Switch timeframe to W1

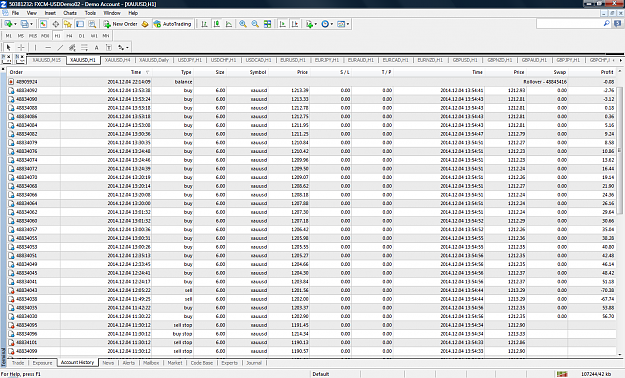tap(94, 36)
